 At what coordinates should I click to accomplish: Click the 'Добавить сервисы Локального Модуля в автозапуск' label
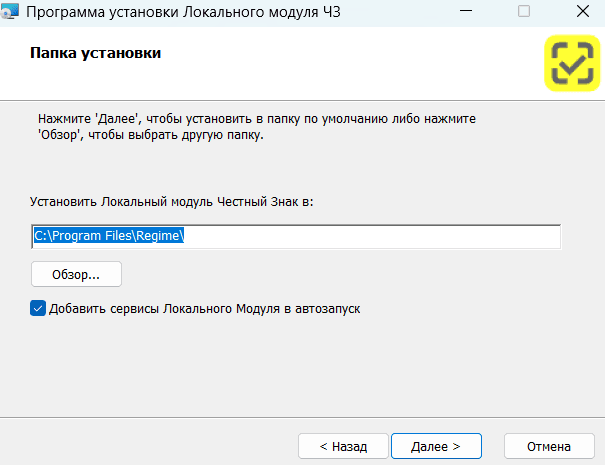[204, 309]
